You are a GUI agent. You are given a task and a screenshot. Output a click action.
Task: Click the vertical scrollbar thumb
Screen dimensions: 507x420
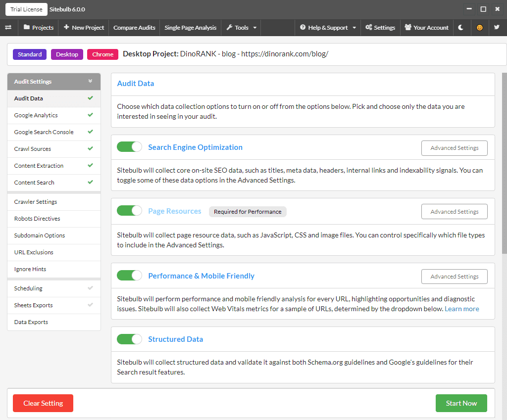pos(504,163)
